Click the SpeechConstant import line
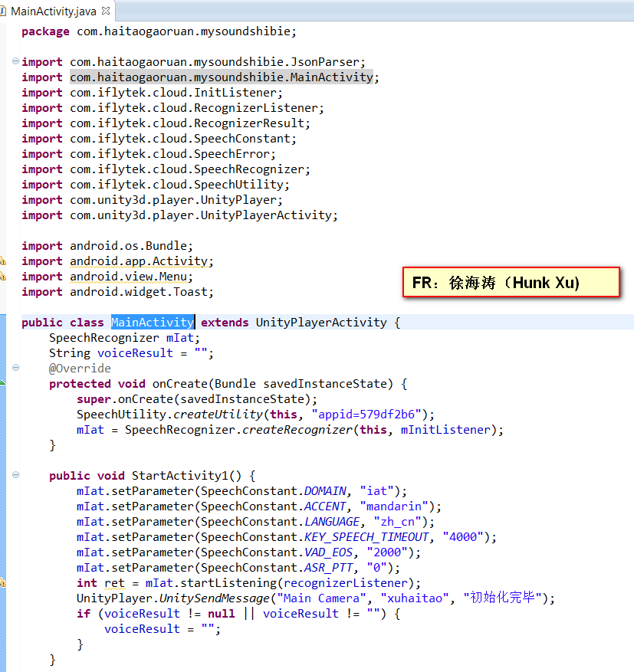This screenshot has height=672, width=634. [x=159, y=139]
